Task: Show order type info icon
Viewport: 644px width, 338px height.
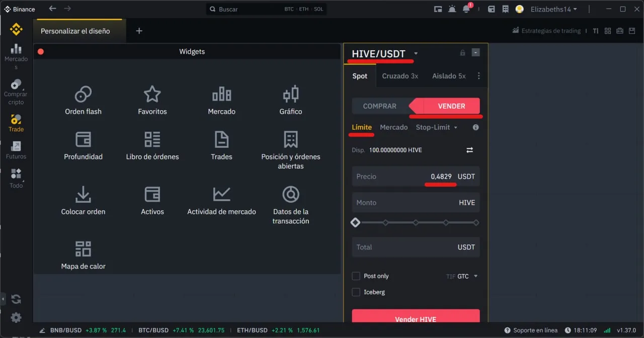Action: pos(475,127)
